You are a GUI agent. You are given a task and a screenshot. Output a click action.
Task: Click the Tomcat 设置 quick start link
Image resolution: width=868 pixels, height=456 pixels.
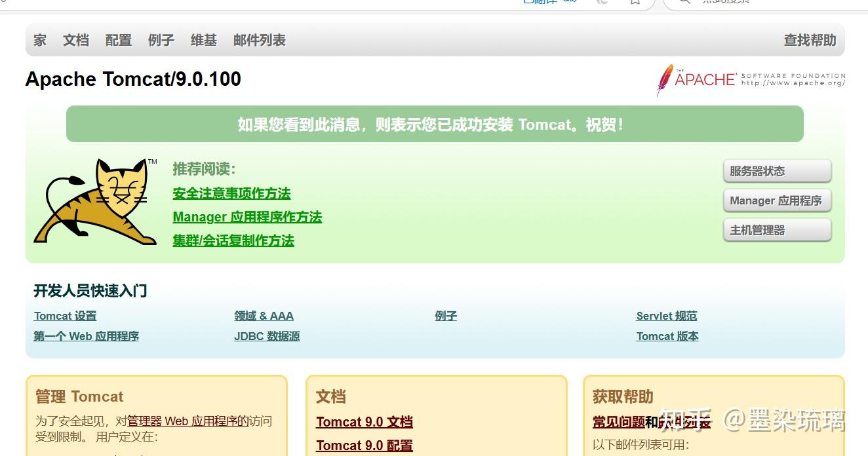point(65,316)
